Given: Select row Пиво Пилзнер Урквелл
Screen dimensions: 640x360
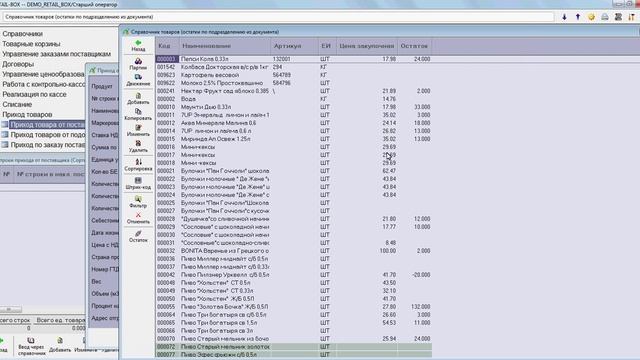Looking at the screenshot, I should click(x=293, y=275).
